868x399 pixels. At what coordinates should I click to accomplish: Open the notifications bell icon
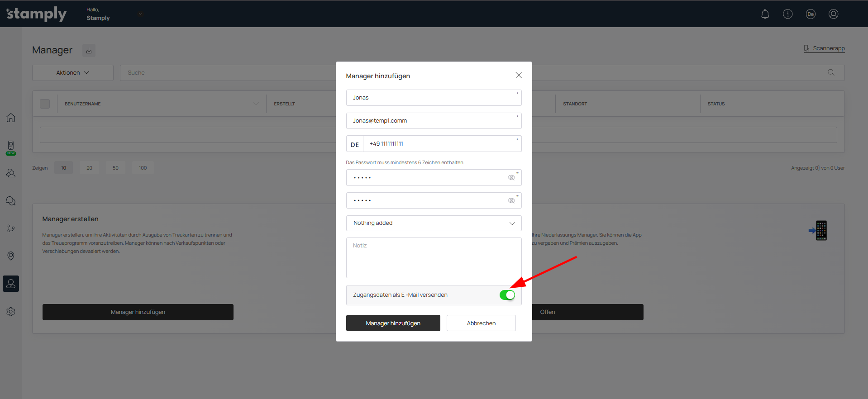(765, 14)
